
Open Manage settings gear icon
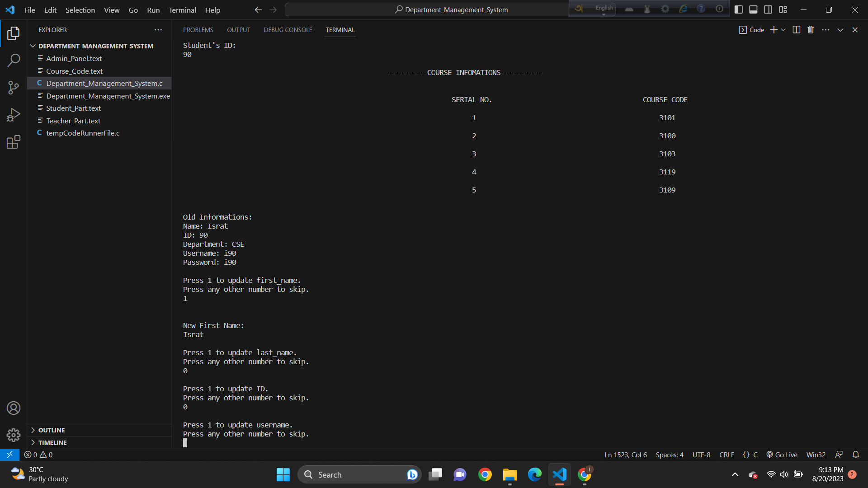click(14, 435)
